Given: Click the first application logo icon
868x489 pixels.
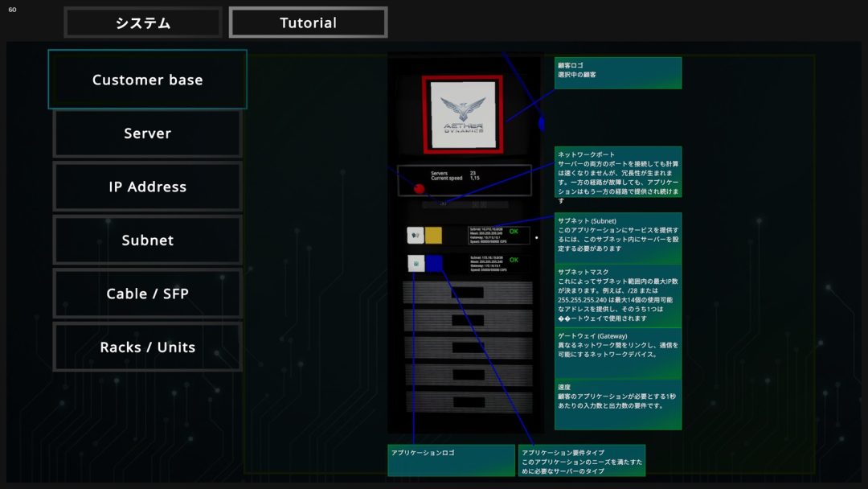Looking at the screenshot, I should 416,235.
